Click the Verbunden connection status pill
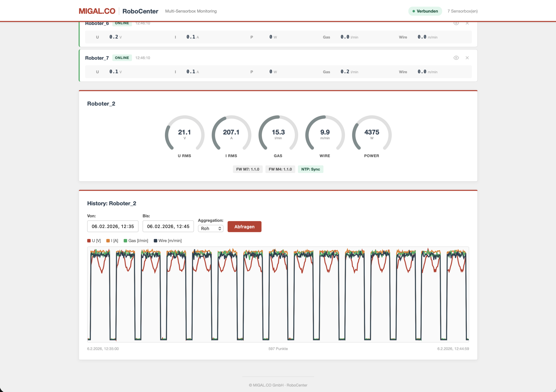Image resolution: width=556 pixels, height=392 pixels. [425, 11]
